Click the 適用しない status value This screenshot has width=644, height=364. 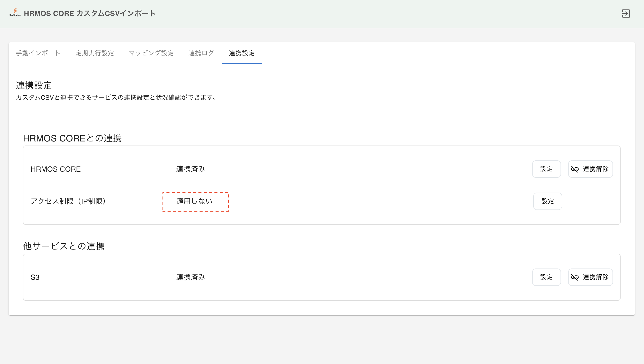point(194,201)
